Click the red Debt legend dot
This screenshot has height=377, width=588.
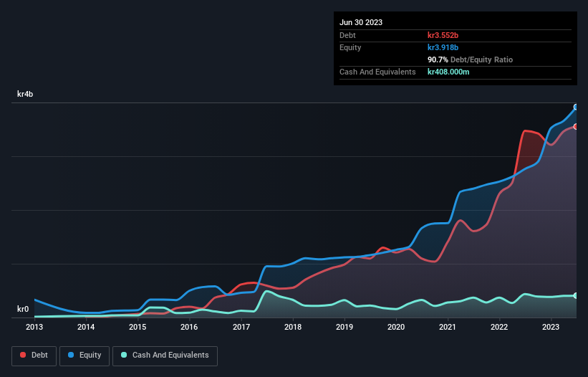click(x=23, y=355)
